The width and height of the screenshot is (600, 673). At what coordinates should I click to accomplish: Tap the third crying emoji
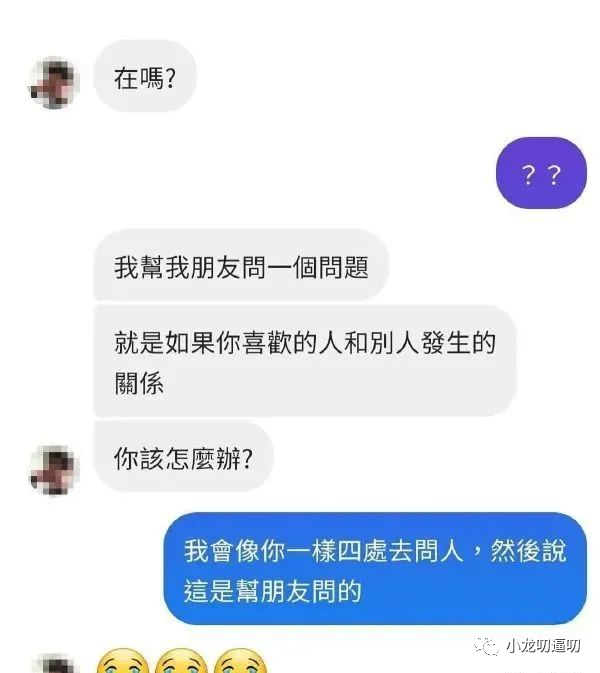[239, 661]
